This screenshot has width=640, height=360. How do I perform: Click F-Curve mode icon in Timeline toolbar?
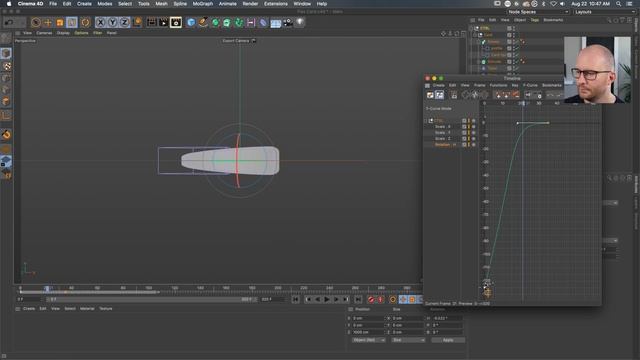[440, 95]
